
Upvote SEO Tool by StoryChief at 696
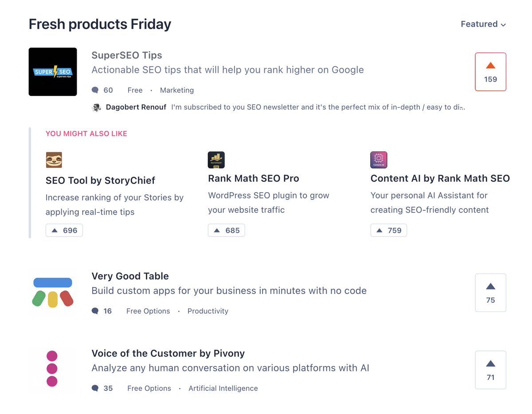[64, 230]
